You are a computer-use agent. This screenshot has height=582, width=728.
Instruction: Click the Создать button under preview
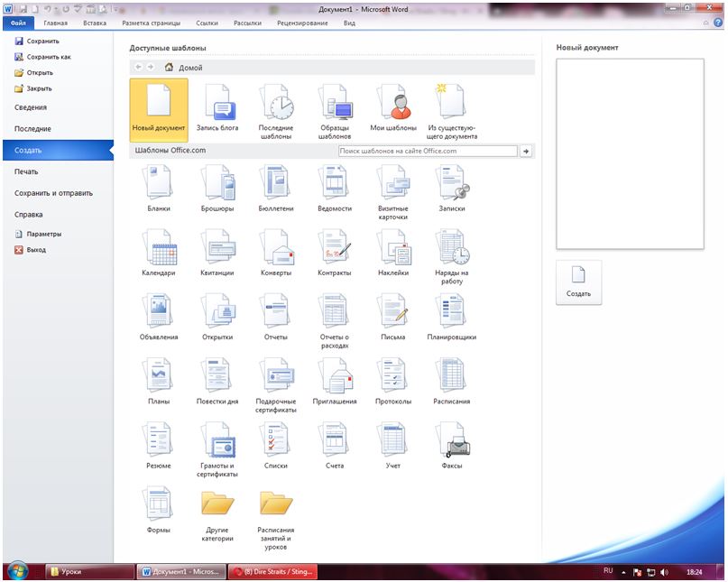[578, 282]
